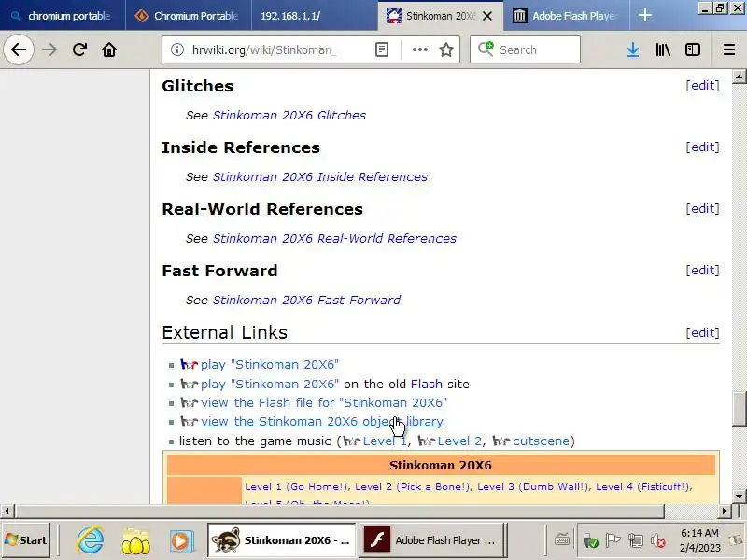Open the Flash wiki link
The width and height of the screenshot is (747, 560).
click(x=427, y=384)
